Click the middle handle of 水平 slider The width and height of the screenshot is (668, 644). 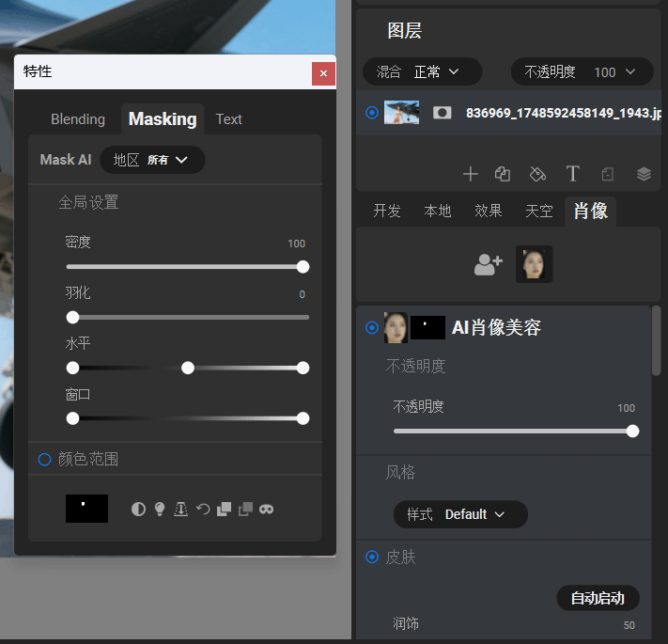click(188, 368)
